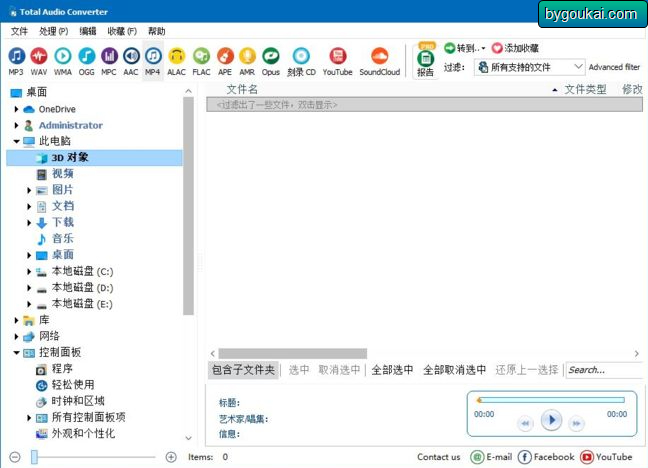Click the 全部取消选中 button

click(455, 370)
